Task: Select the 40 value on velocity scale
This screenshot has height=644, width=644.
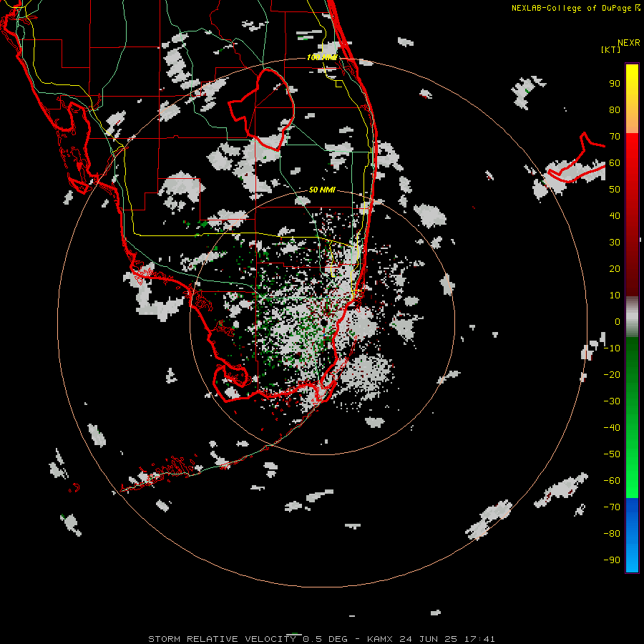Action: pos(615,216)
